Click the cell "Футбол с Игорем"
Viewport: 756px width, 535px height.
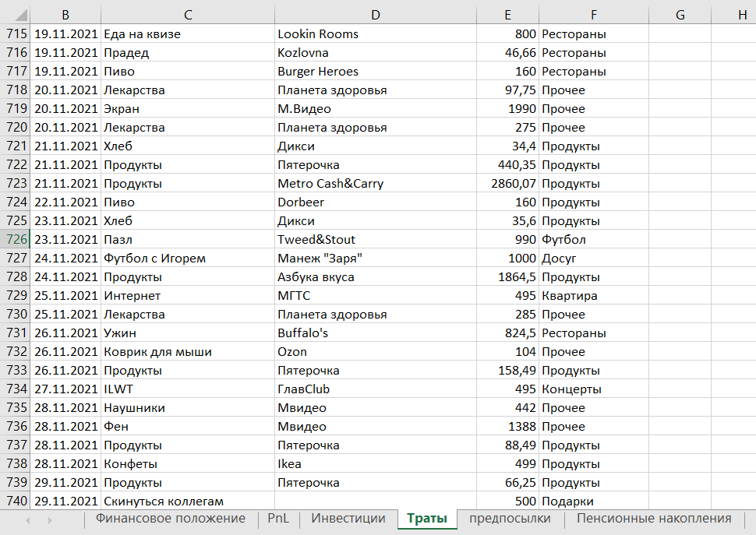click(x=188, y=258)
